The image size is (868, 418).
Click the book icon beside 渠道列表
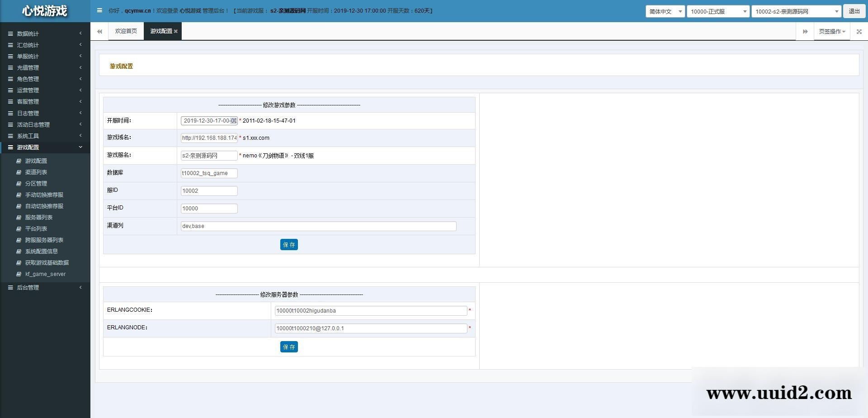[19, 172]
